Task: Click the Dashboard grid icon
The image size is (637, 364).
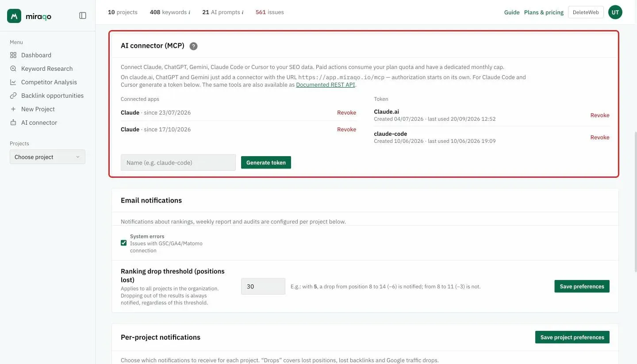Action: [x=13, y=55]
